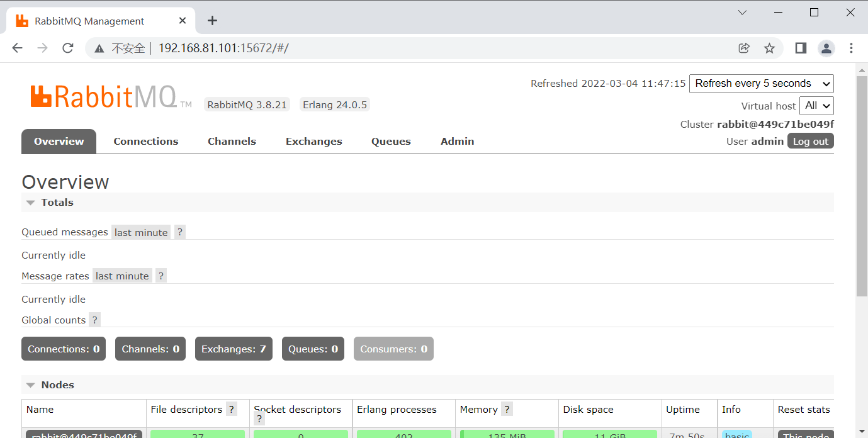Click the User admin label
Image resolution: width=868 pixels, height=438 pixels.
point(755,142)
